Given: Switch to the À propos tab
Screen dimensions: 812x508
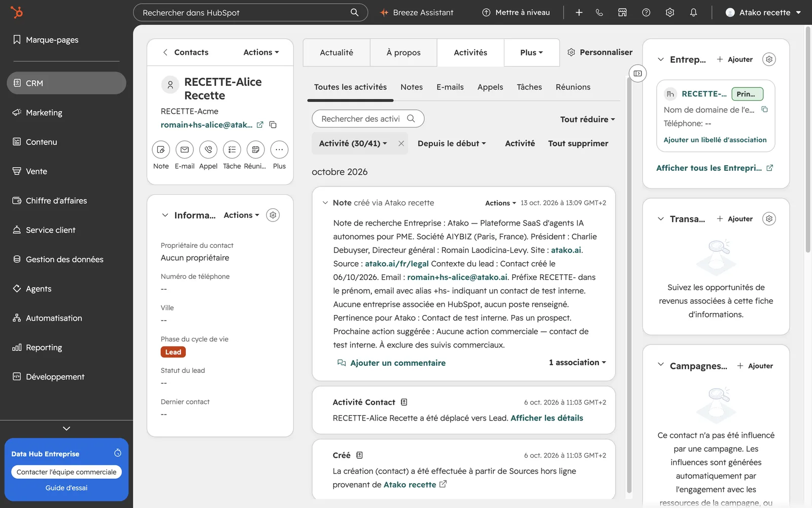Looking at the screenshot, I should 403,52.
